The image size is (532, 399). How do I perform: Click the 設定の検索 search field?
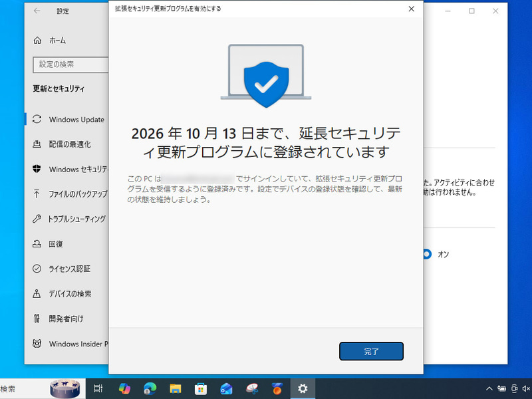tap(70, 65)
